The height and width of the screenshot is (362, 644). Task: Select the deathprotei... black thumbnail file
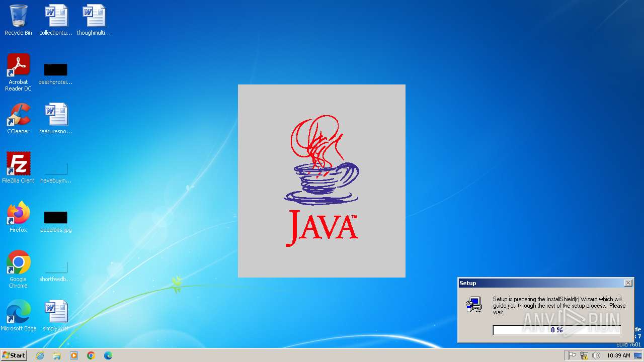point(56,73)
